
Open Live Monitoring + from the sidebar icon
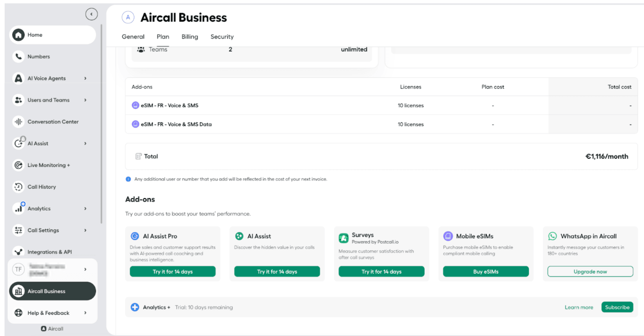18,165
